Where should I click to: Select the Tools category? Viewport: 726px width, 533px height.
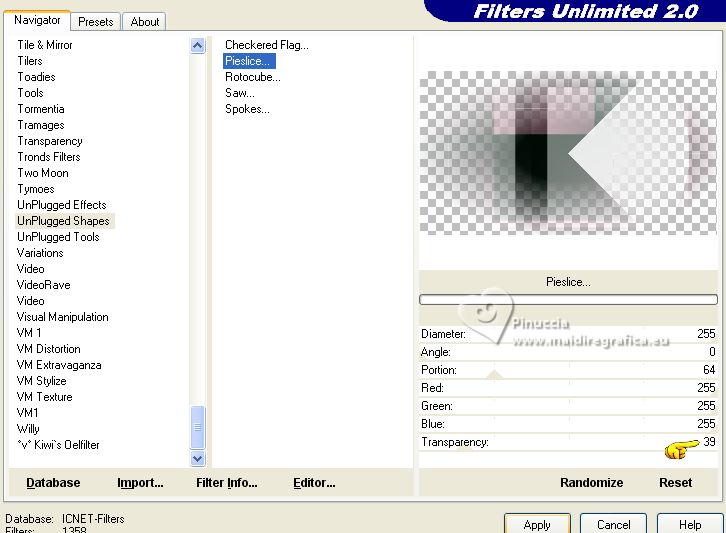(x=31, y=93)
